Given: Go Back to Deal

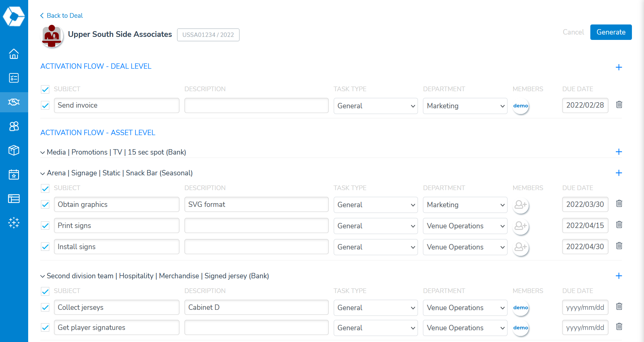Looking at the screenshot, I should [61, 15].
